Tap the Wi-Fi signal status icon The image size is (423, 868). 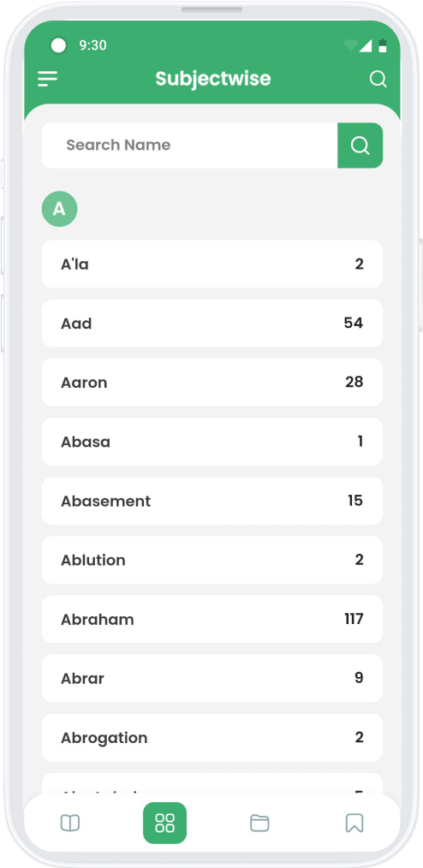pos(350,45)
